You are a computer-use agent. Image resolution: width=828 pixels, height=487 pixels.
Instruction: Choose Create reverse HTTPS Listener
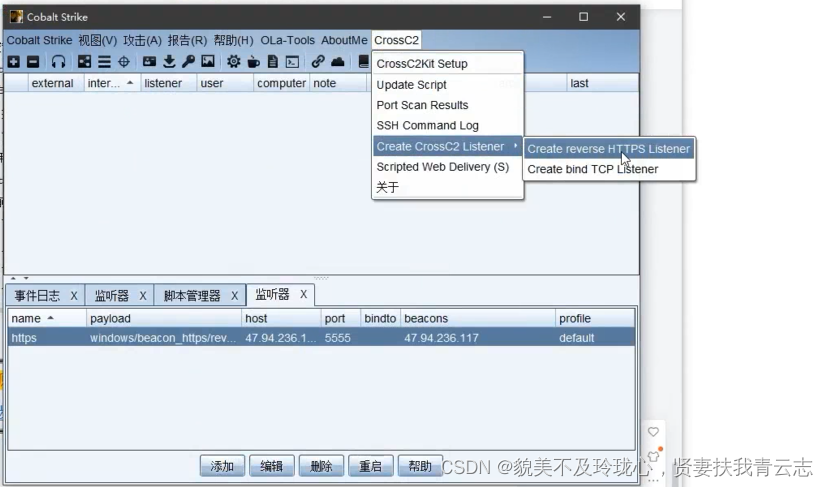click(x=609, y=149)
